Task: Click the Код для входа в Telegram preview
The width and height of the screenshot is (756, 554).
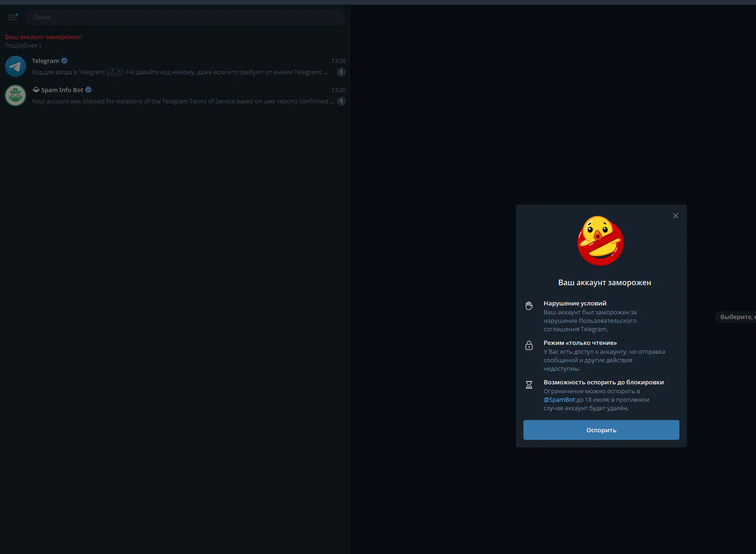Action: tap(180, 72)
